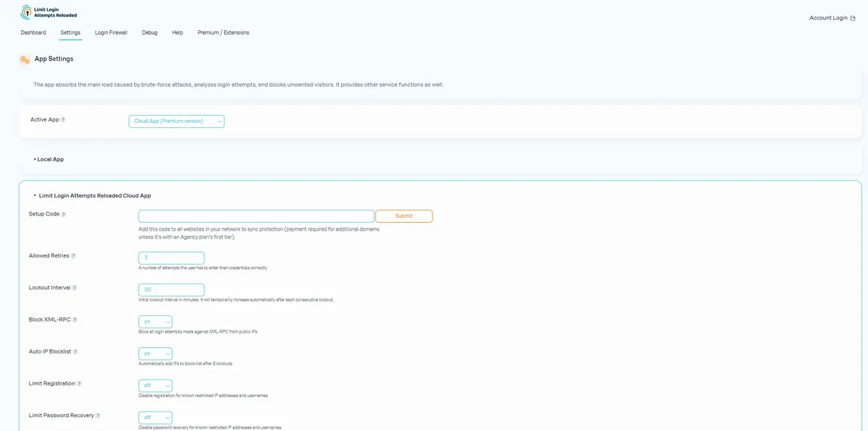
Task: Switch to the Login Firewall tab
Action: (111, 33)
